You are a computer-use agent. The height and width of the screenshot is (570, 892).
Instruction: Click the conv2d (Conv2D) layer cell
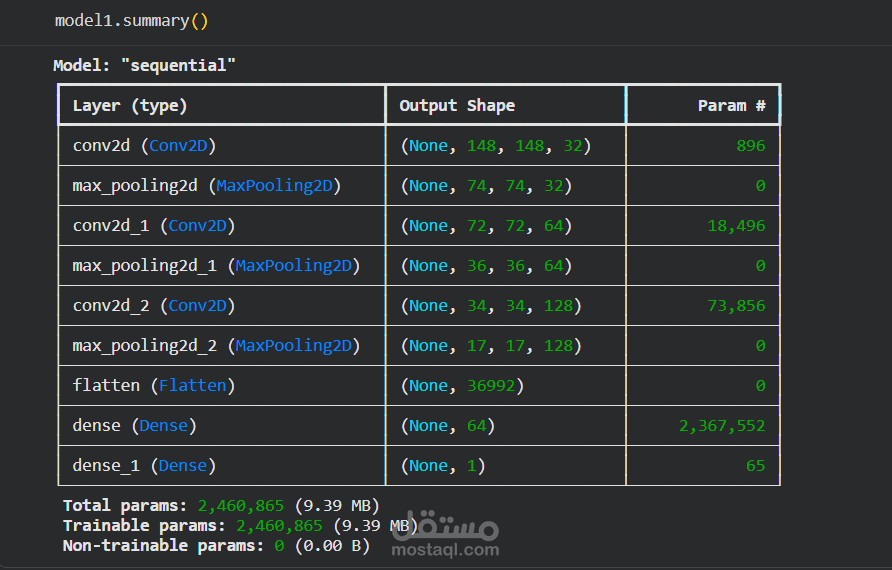point(144,146)
